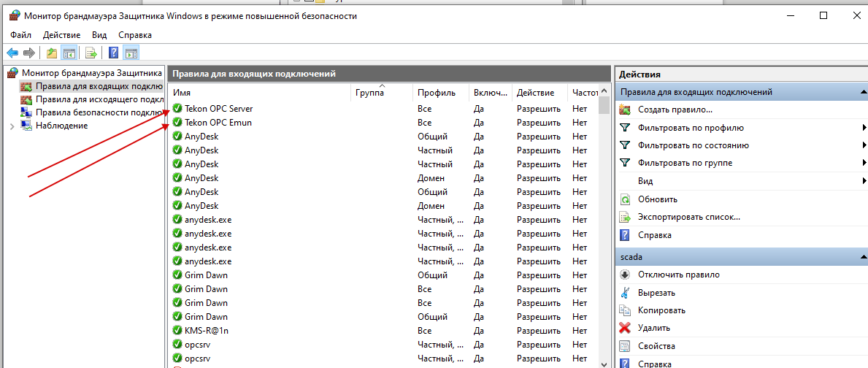Toggle the Action pane visibility toolbar button

(x=131, y=53)
